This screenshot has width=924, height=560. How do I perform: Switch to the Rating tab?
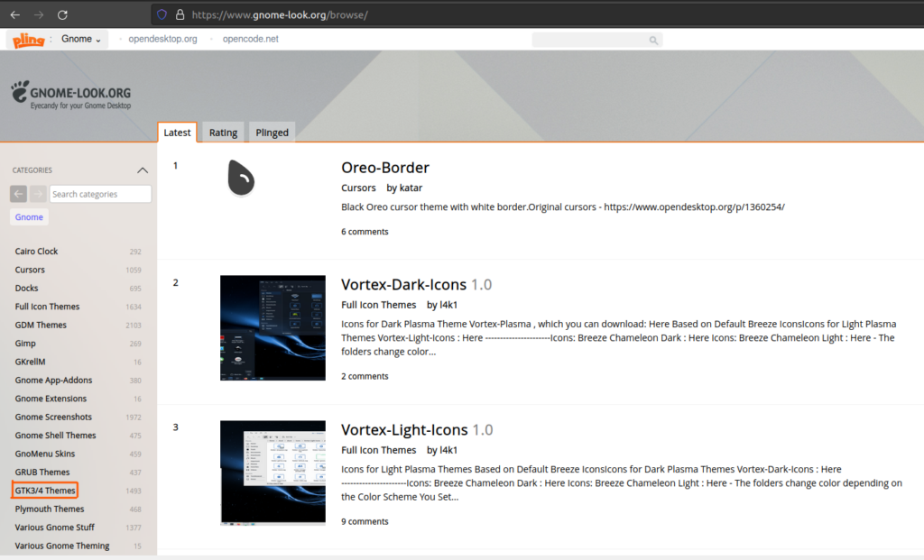coord(223,132)
